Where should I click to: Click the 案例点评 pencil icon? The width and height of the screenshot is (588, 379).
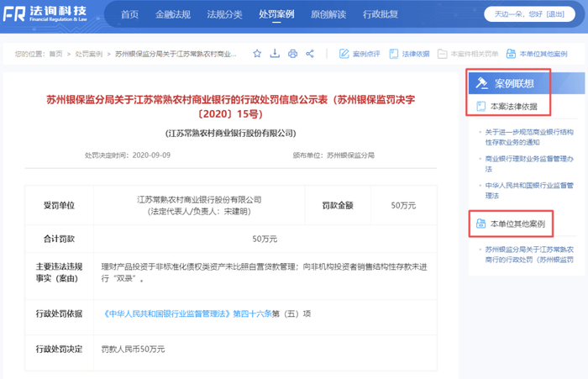click(344, 54)
